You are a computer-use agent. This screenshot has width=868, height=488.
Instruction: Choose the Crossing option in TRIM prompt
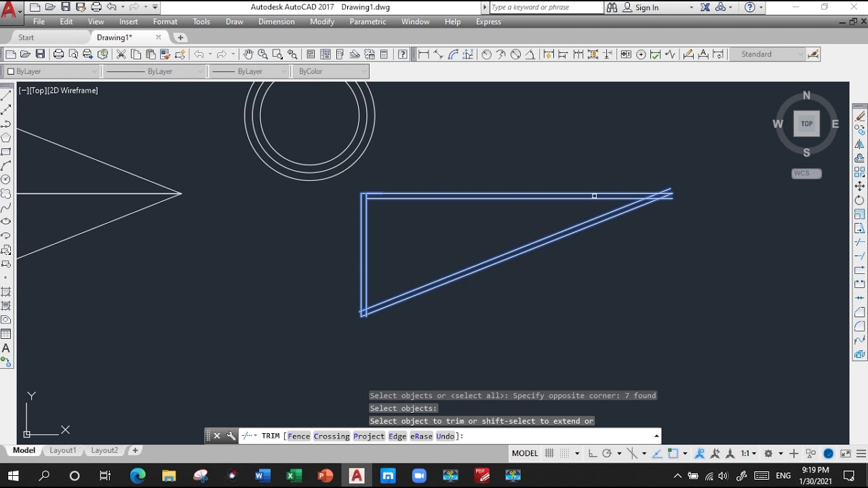tap(332, 436)
